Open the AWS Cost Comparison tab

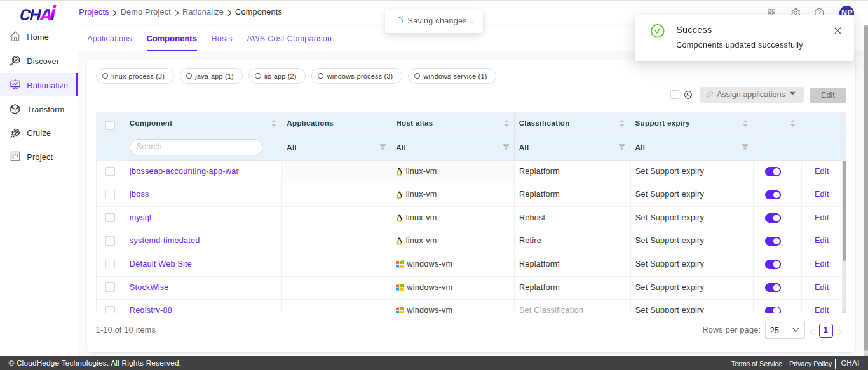pyautogui.click(x=289, y=39)
